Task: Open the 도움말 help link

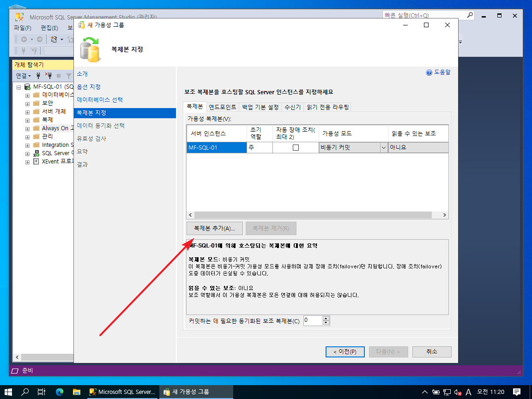Action: click(438, 72)
